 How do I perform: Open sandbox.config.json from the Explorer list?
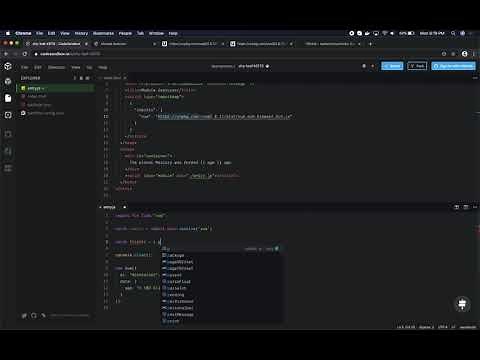coord(56,113)
